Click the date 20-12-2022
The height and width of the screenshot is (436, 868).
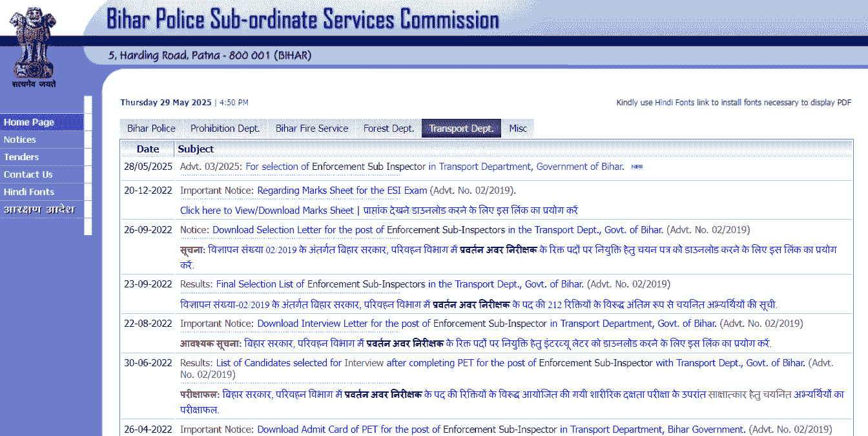click(x=149, y=191)
